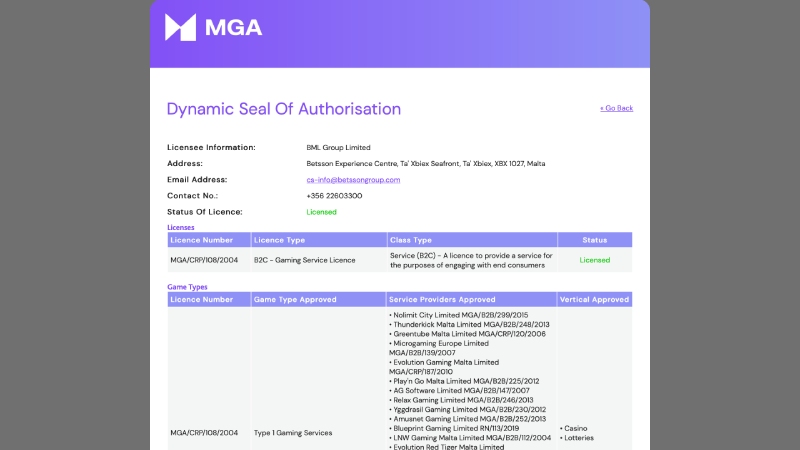
Task: Click the Status column header
Action: (x=595, y=240)
